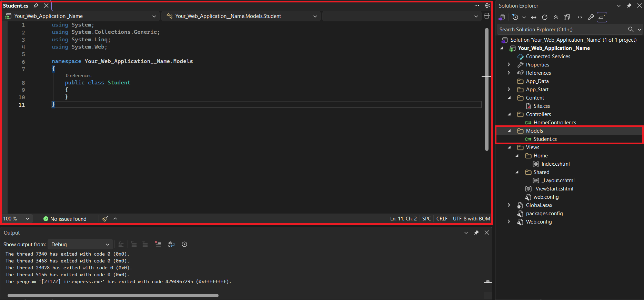Open the editor settings gear icon
The width and height of the screenshot is (644, 300).
487,6
